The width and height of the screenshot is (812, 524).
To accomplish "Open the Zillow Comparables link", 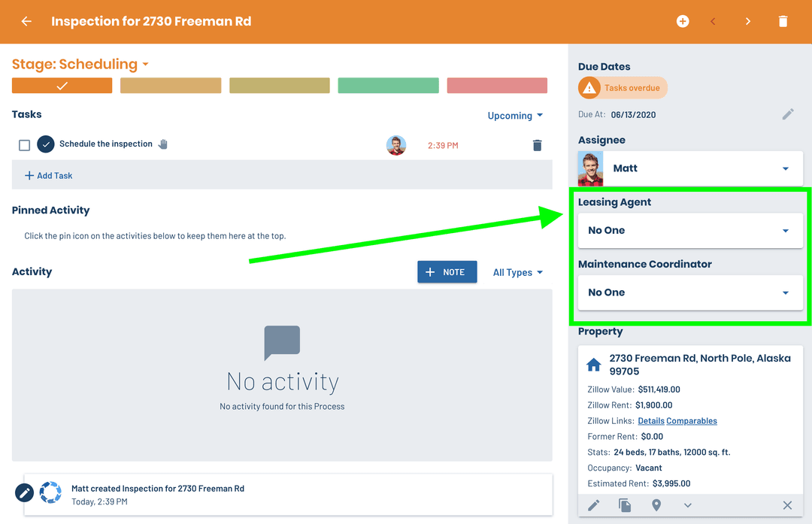I will point(692,421).
